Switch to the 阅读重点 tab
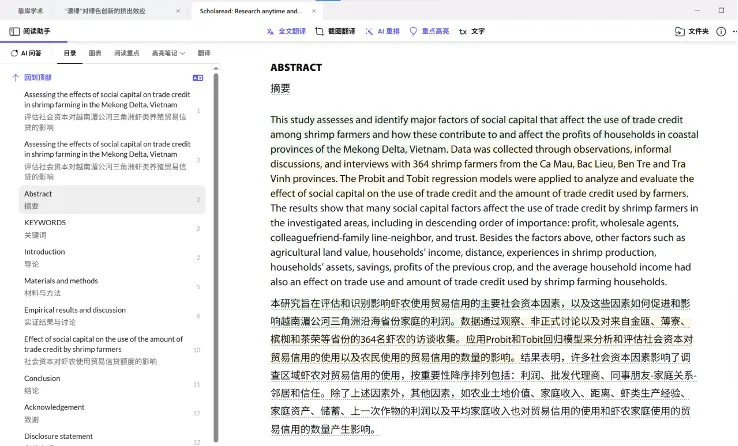This screenshot has height=446, width=738. click(x=126, y=52)
